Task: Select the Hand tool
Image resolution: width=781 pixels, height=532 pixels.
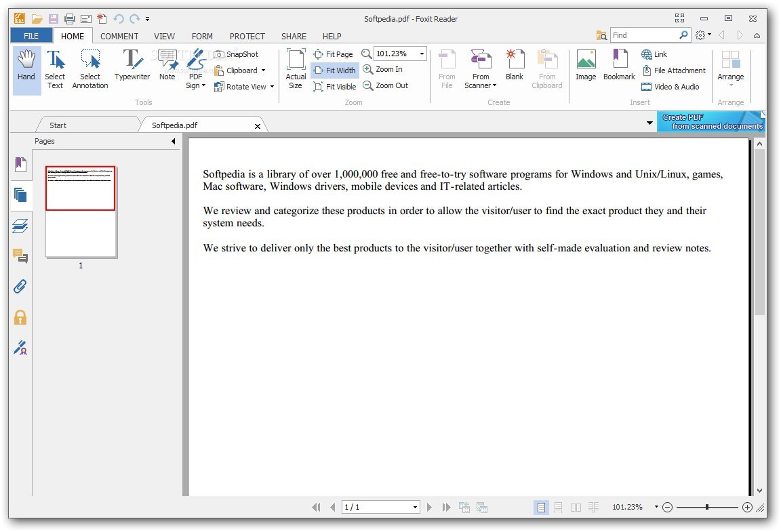Action: 26,68
